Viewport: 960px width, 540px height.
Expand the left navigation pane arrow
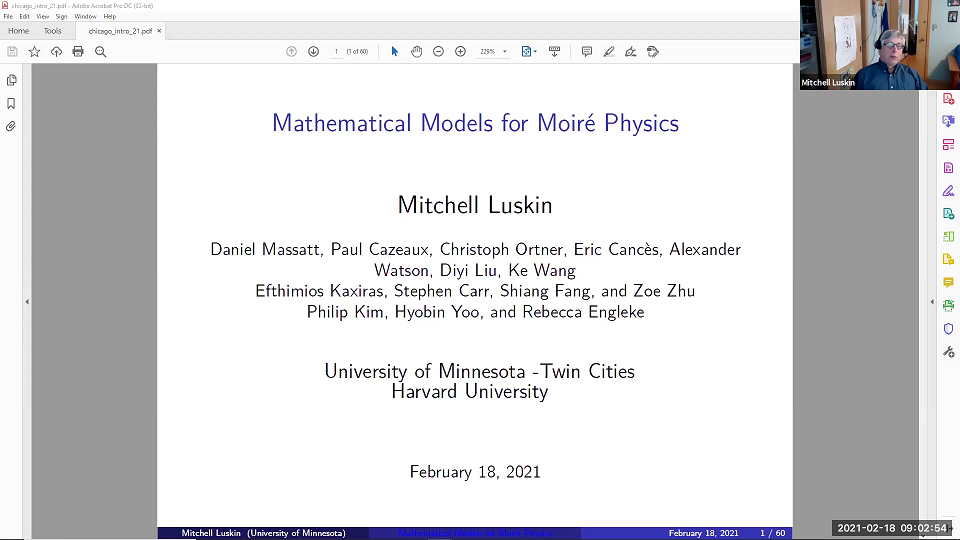27,302
